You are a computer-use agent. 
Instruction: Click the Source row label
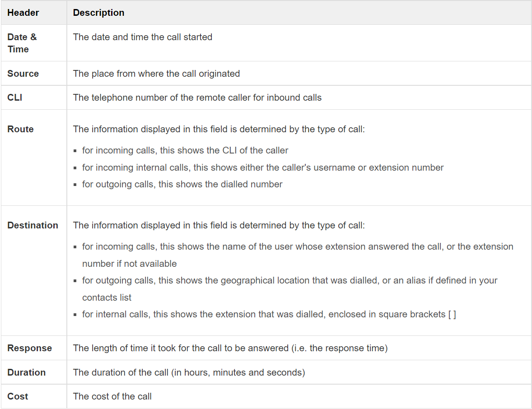[23, 74]
